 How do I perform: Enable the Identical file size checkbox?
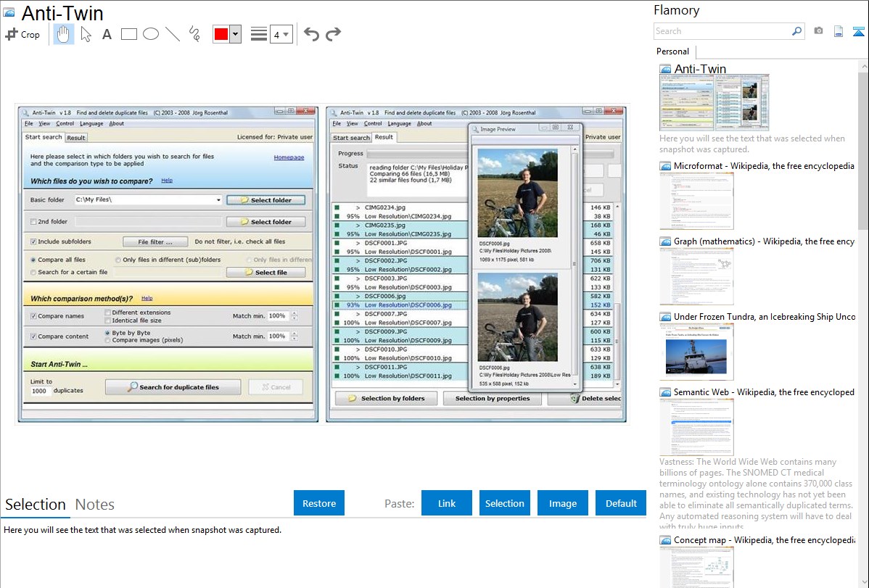click(108, 320)
